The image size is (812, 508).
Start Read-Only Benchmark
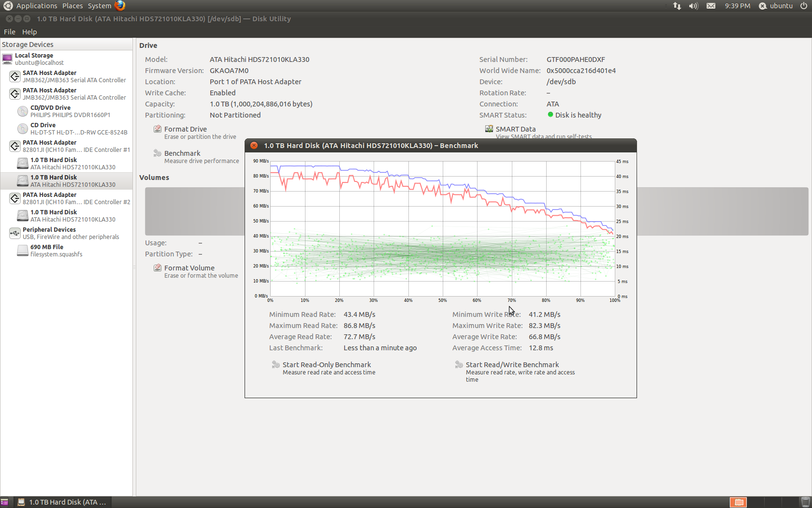tap(324, 368)
